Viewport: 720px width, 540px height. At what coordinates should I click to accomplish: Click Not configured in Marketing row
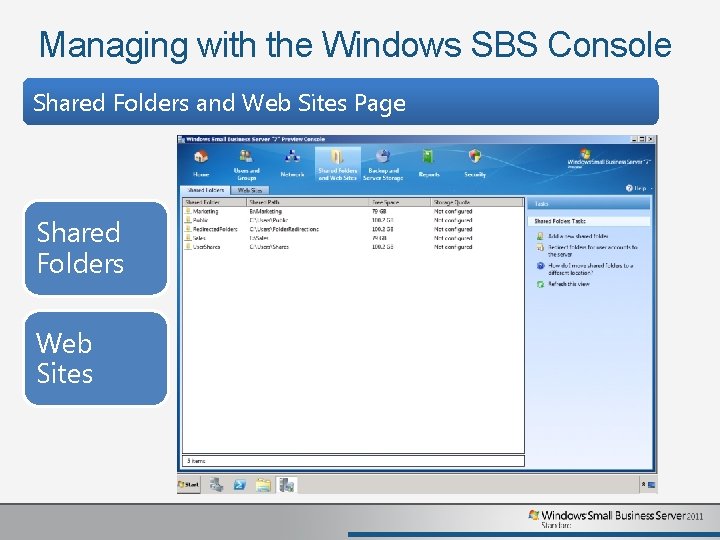[x=453, y=212]
